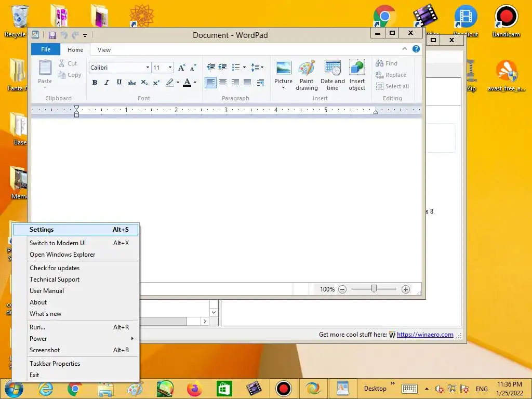Open the font color dropdown arrow
The image size is (532, 399).
coord(195,83)
